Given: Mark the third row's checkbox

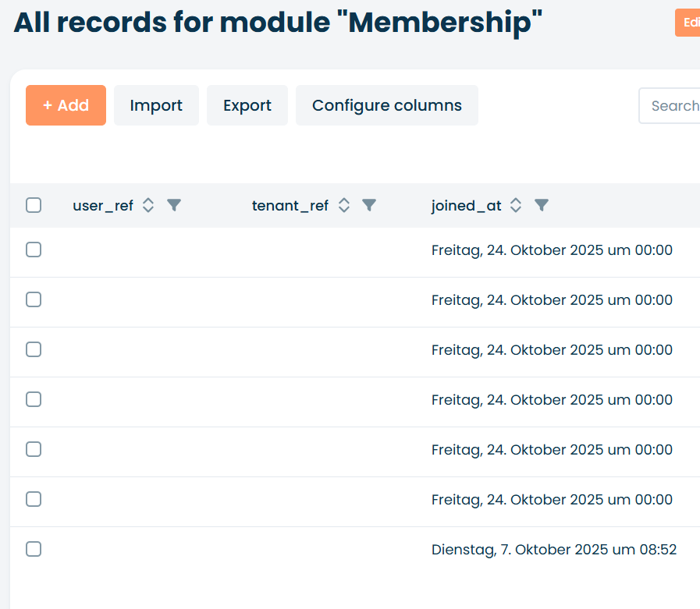Looking at the screenshot, I should coord(34,349).
